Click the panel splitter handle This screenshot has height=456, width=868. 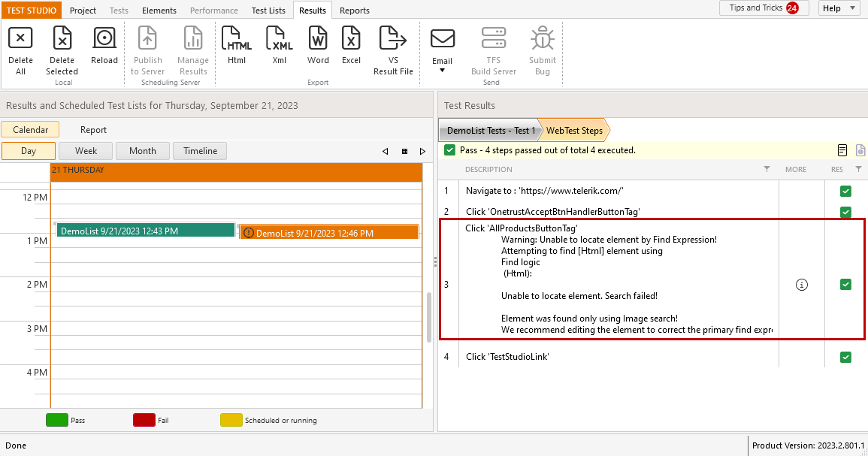click(435, 261)
